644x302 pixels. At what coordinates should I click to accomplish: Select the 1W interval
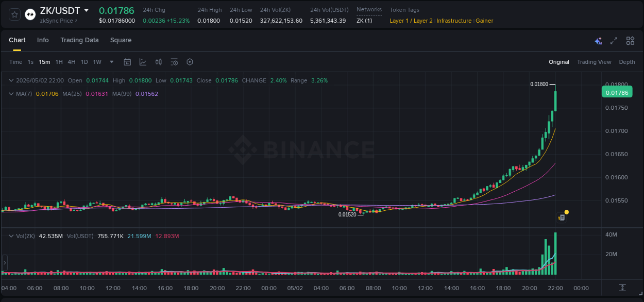pyautogui.click(x=97, y=62)
